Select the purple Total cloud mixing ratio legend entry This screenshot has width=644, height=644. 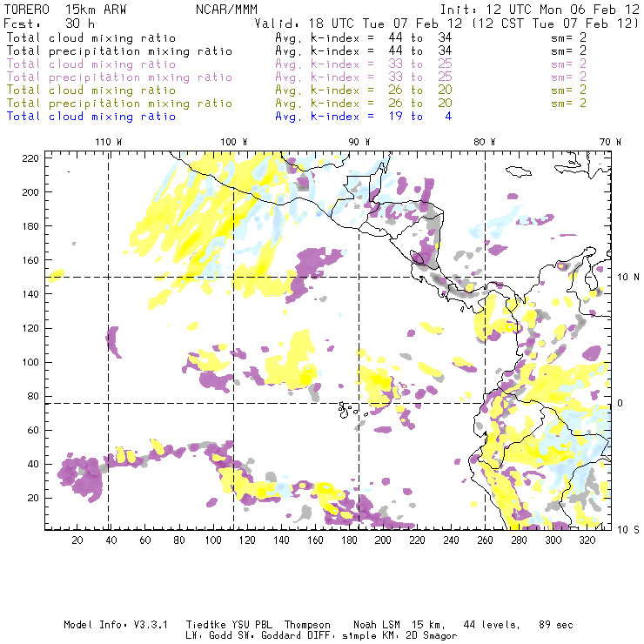[x=91, y=64]
